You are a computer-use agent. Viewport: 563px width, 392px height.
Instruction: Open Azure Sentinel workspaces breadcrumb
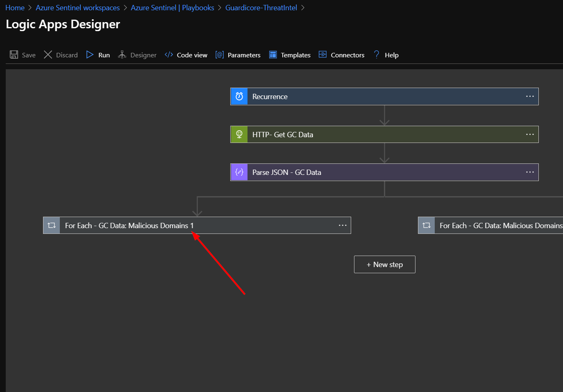point(78,8)
